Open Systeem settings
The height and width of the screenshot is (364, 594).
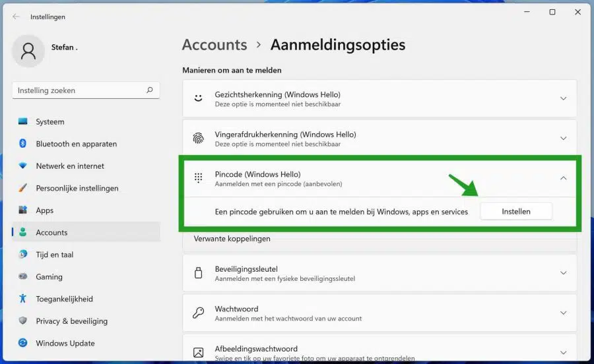(x=86, y=121)
